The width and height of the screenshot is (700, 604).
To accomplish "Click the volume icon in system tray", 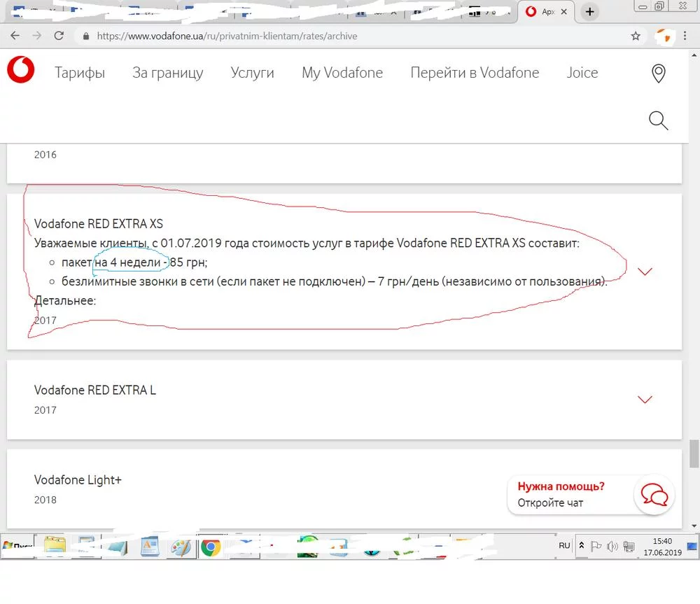I will (612, 547).
